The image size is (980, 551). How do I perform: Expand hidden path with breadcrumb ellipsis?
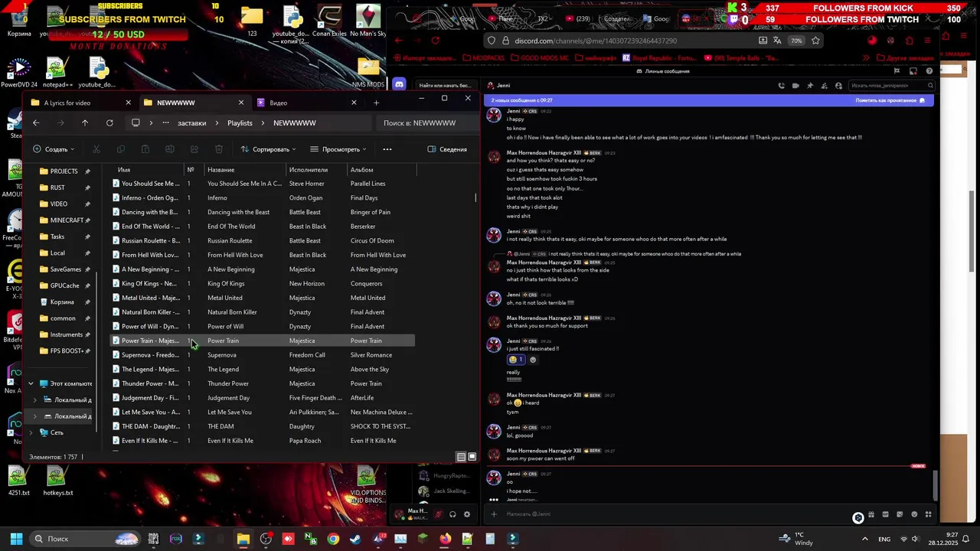(x=165, y=122)
